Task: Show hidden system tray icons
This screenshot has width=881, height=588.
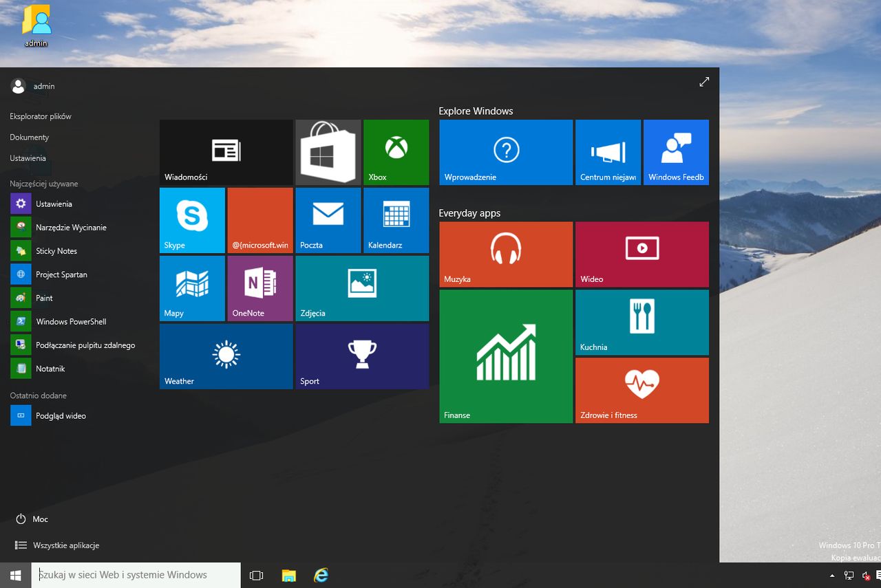Action: [x=832, y=575]
